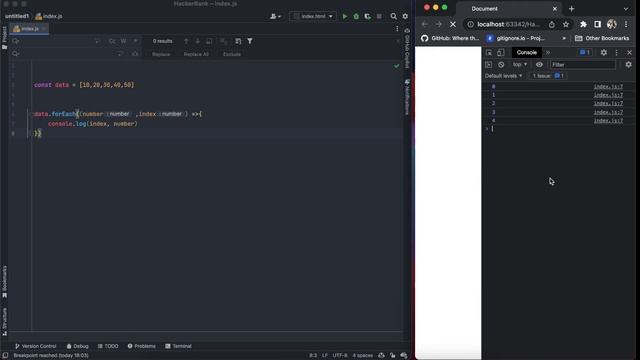The width and height of the screenshot is (640, 360).
Task: Toggle Regex option in find bar
Action: 135,41
